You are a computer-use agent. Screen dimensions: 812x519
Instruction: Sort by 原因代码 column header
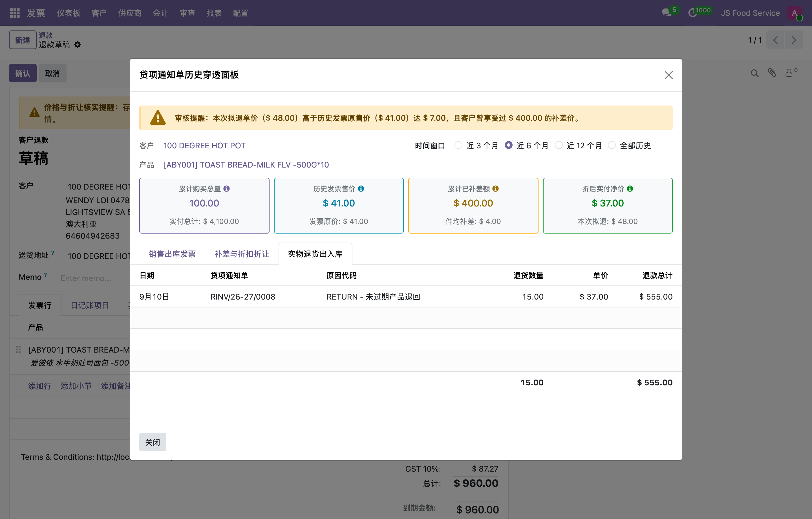341,275
